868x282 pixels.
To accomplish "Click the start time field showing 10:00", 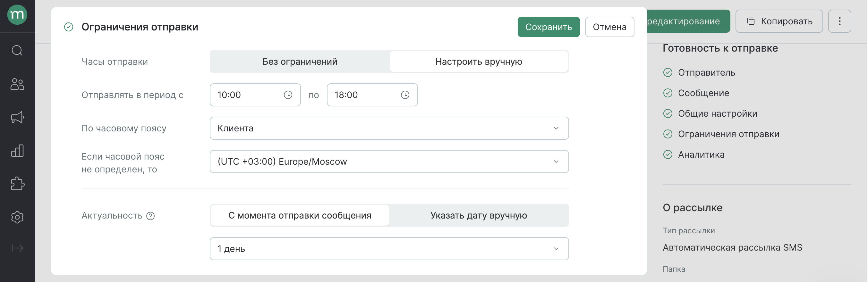I will point(255,95).
